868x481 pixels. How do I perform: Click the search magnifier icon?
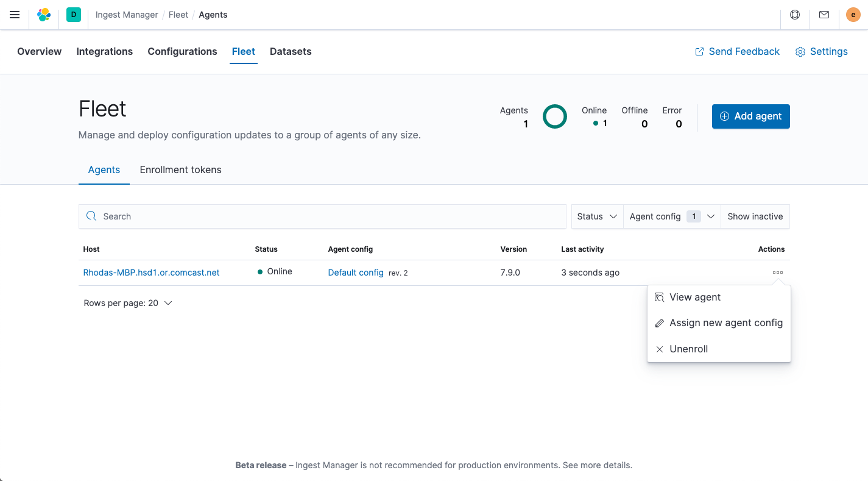91,216
